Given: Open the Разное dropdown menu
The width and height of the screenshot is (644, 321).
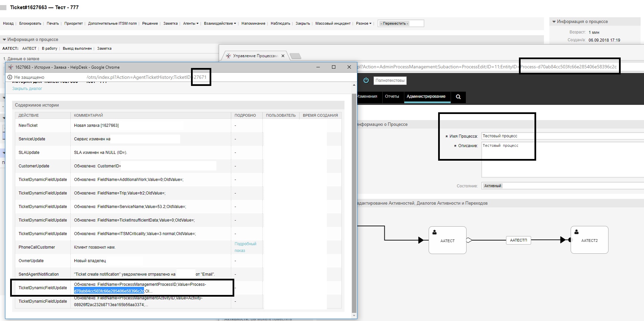Looking at the screenshot, I should (x=363, y=23).
